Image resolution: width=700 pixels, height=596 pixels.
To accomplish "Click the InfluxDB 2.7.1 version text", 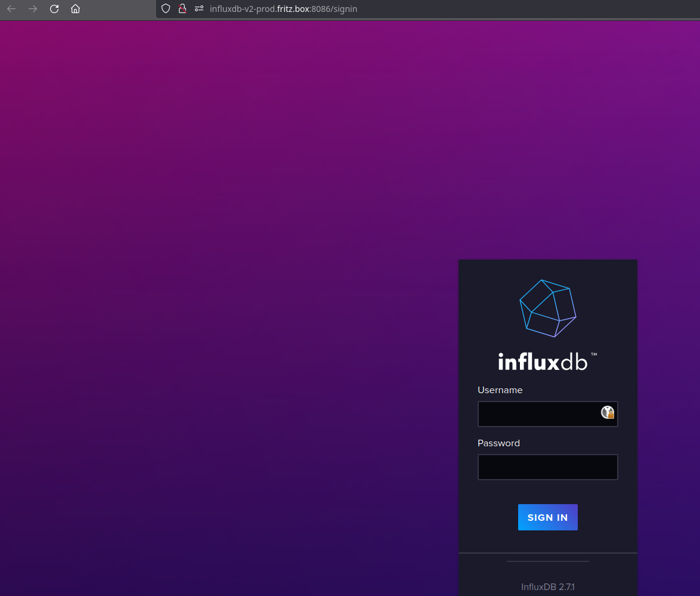I will (x=548, y=587).
